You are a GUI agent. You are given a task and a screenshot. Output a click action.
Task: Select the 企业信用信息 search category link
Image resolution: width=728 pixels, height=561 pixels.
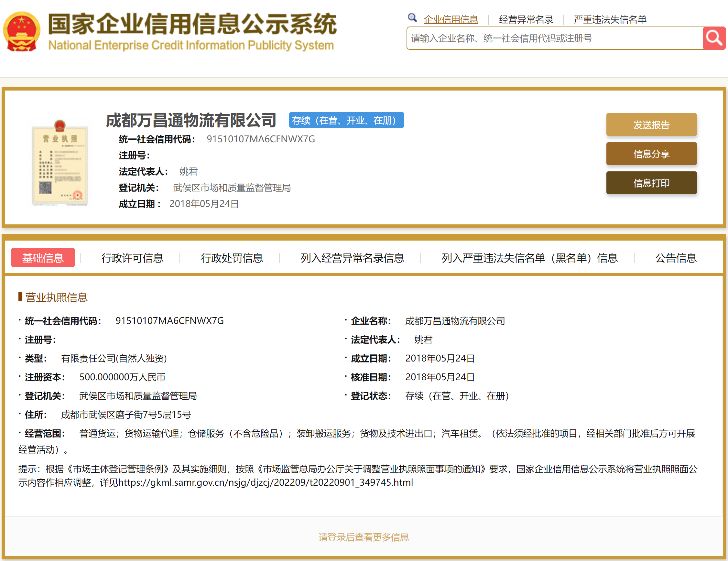(x=451, y=19)
